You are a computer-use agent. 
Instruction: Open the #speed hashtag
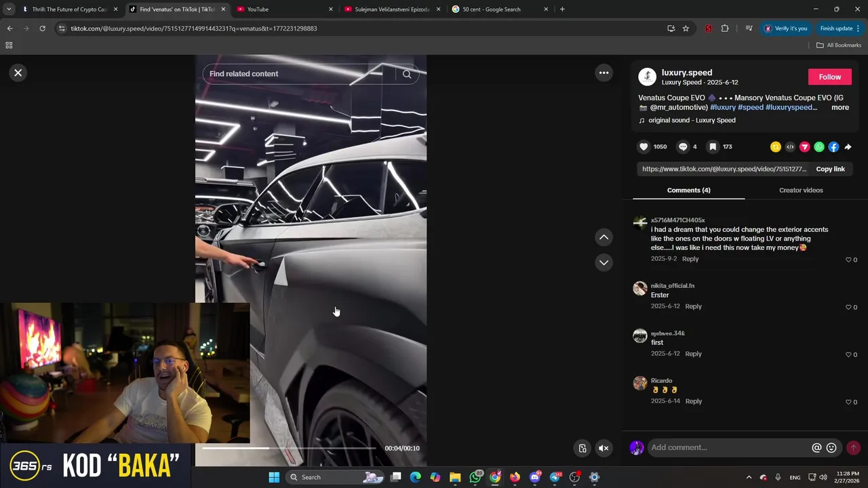tap(750, 107)
